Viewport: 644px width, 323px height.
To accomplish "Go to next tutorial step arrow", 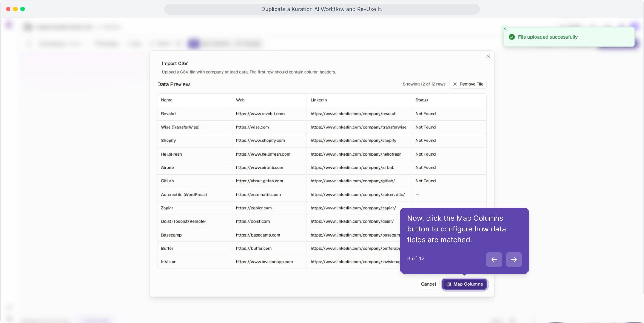I will [x=514, y=260].
